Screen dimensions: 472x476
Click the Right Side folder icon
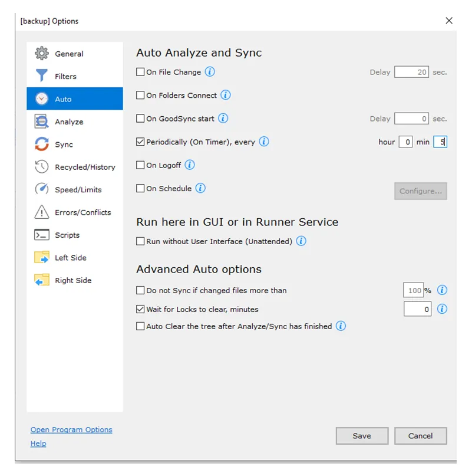[x=42, y=280]
